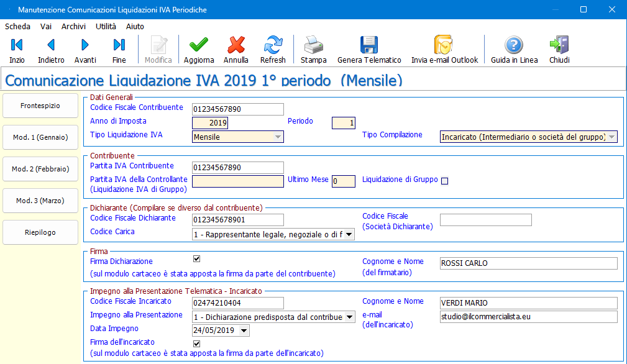Open the Mod. 3 (Marzo) section
This screenshot has width=627, height=364.
click(x=40, y=201)
